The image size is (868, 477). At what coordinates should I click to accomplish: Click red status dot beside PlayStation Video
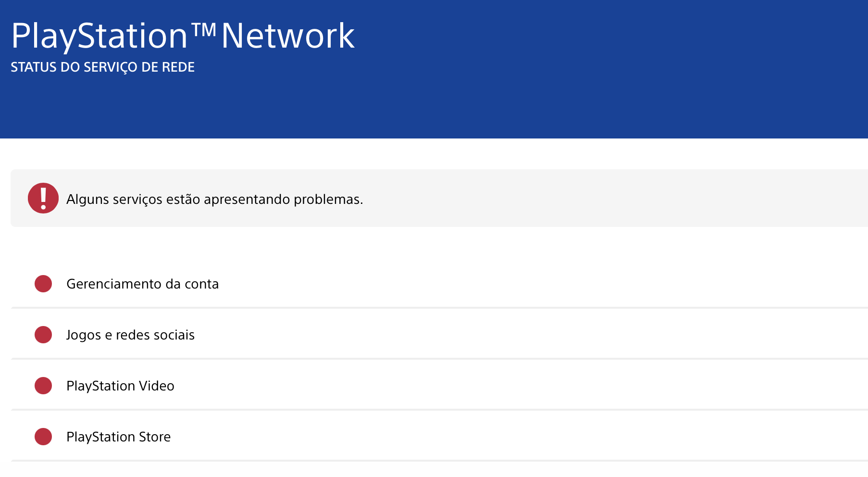[43, 386]
